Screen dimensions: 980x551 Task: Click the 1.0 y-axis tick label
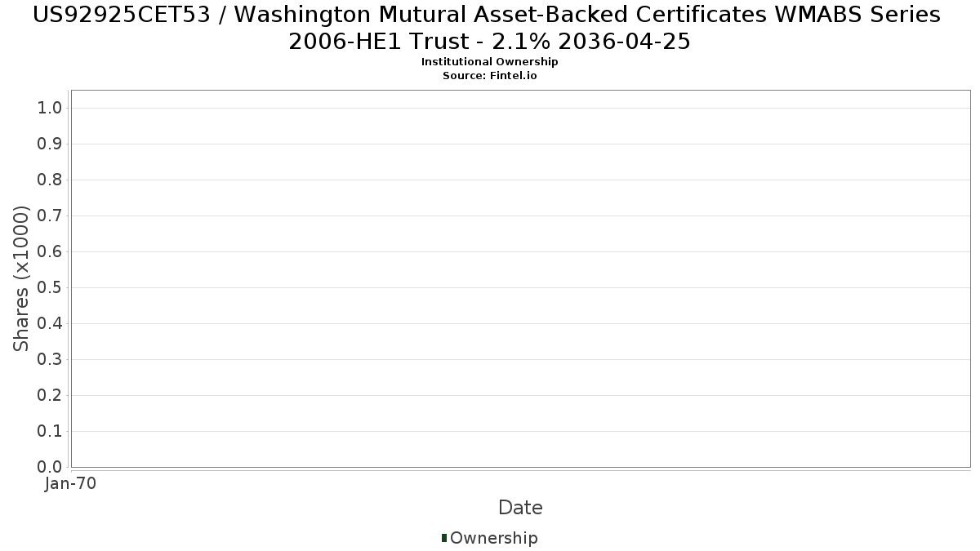pyautogui.click(x=50, y=109)
